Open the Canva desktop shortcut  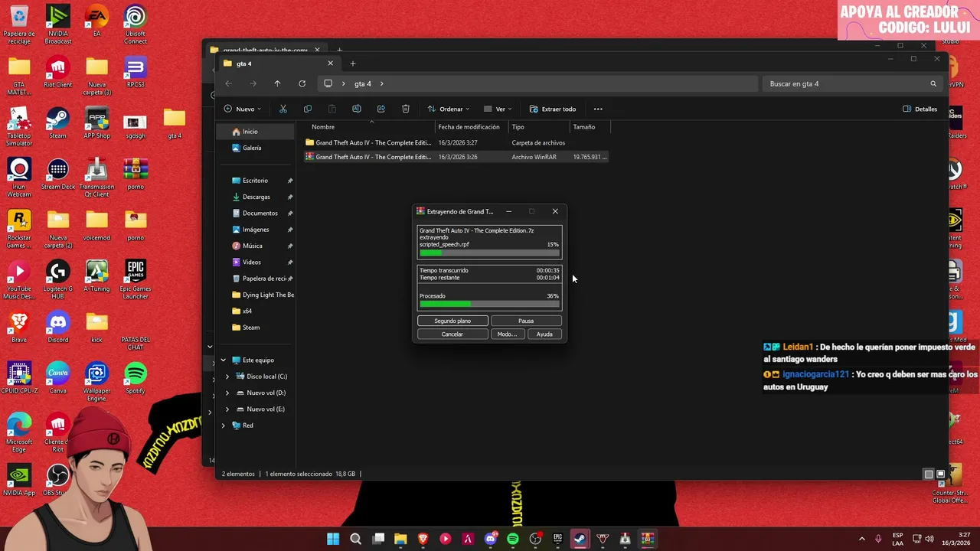click(57, 378)
